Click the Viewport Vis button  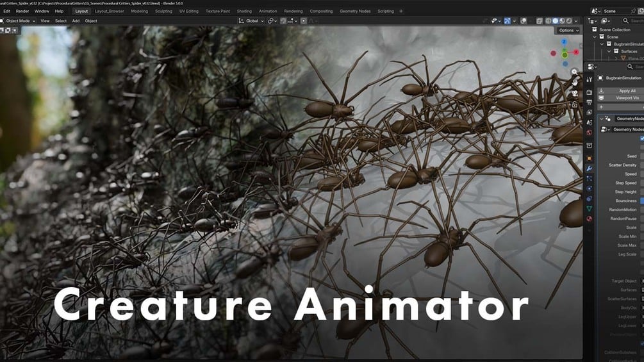click(622, 98)
